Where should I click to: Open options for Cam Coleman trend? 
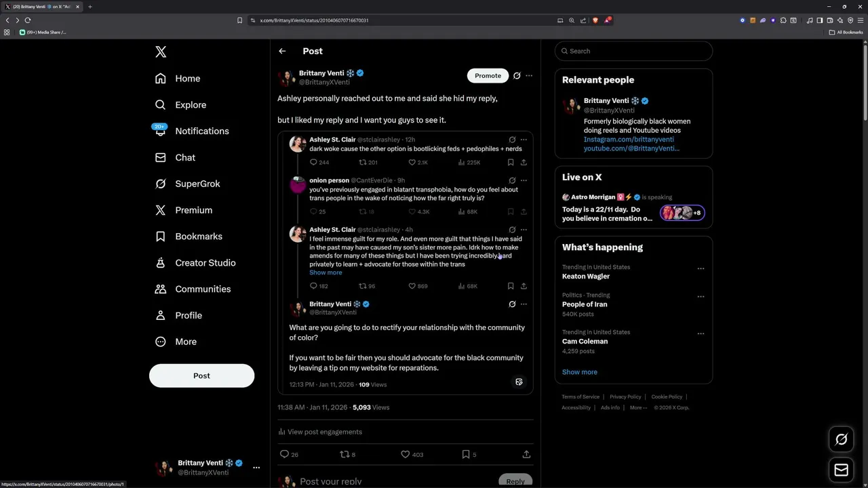pyautogui.click(x=701, y=333)
